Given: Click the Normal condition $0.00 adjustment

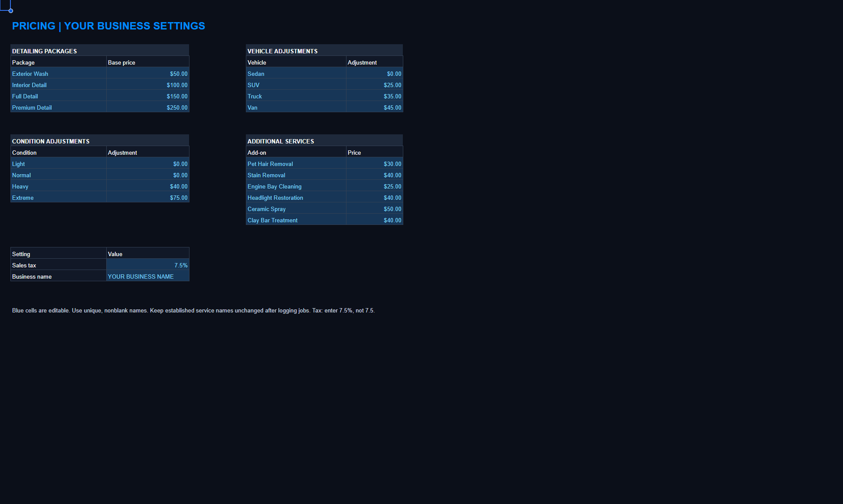Looking at the screenshot, I should pyautogui.click(x=147, y=175).
